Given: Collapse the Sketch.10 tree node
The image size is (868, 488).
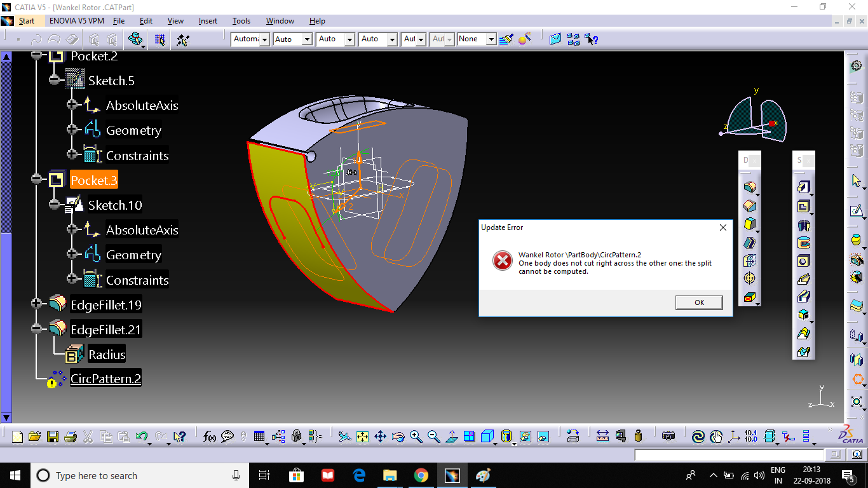Looking at the screenshot, I should pos(55,205).
